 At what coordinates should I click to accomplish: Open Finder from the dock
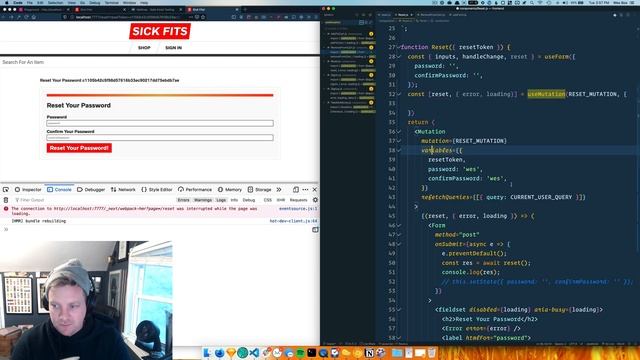click(207, 353)
